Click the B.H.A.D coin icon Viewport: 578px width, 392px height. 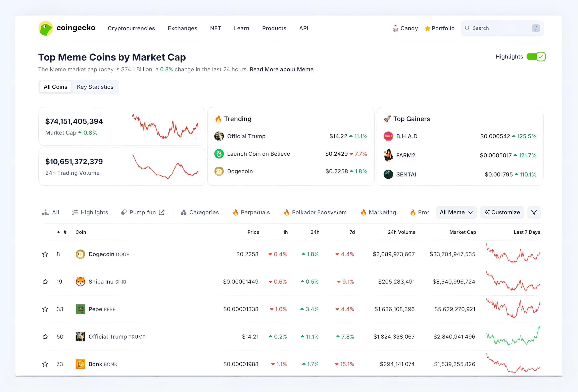coord(388,136)
